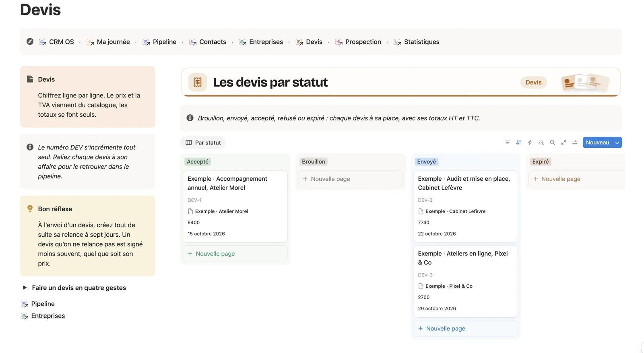Click the magnifying glass search icon
Image resolution: width=644 pixels, height=353 pixels.
click(x=553, y=142)
